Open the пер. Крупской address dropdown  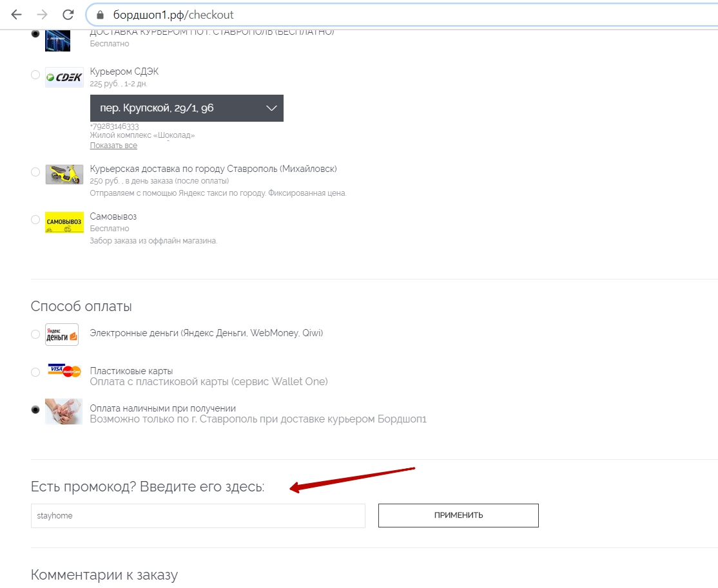[x=186, y=108]
